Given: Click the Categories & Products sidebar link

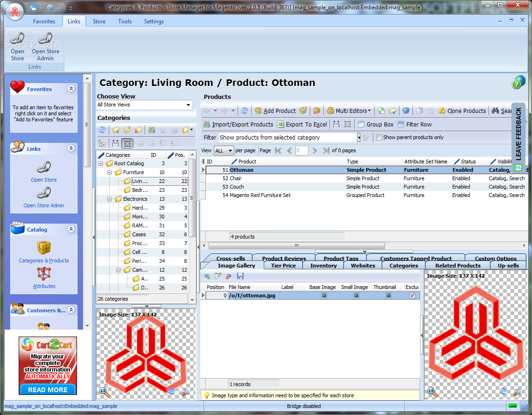Looking at the screenshot, I should tap(44, 260).
